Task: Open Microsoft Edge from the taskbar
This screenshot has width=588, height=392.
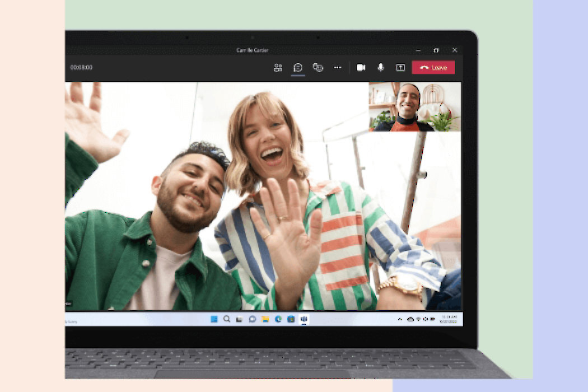Action: click(x=278, y=319)
